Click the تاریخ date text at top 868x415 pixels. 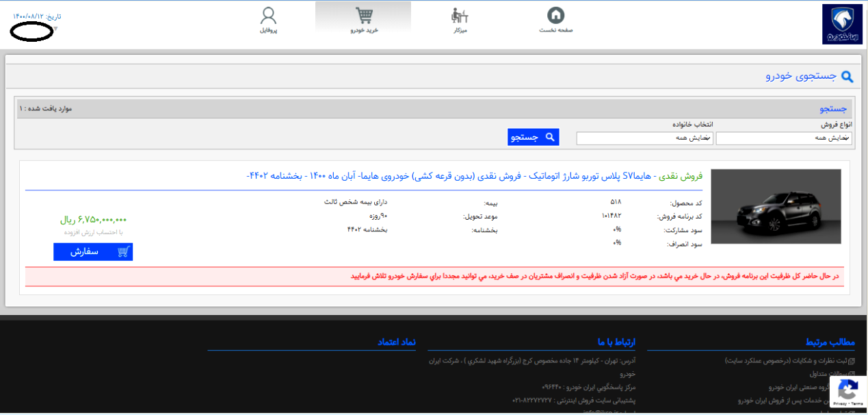37,16
